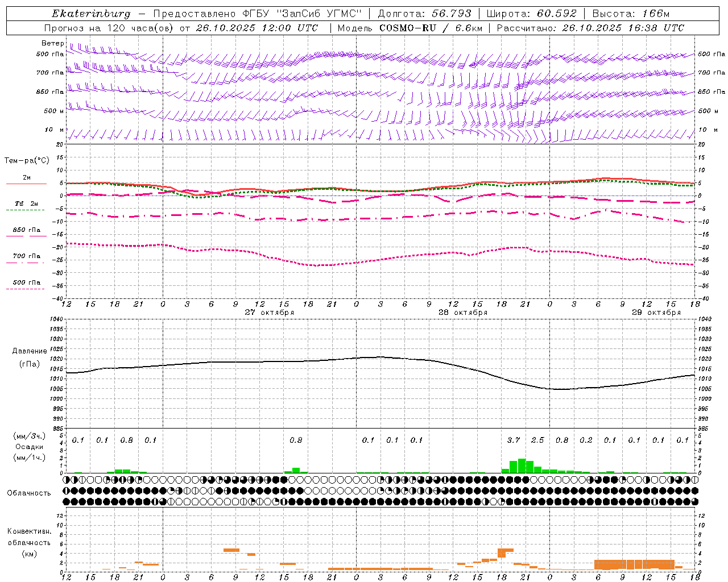Click the 'Давление' pressure panel label

[30, 351]
